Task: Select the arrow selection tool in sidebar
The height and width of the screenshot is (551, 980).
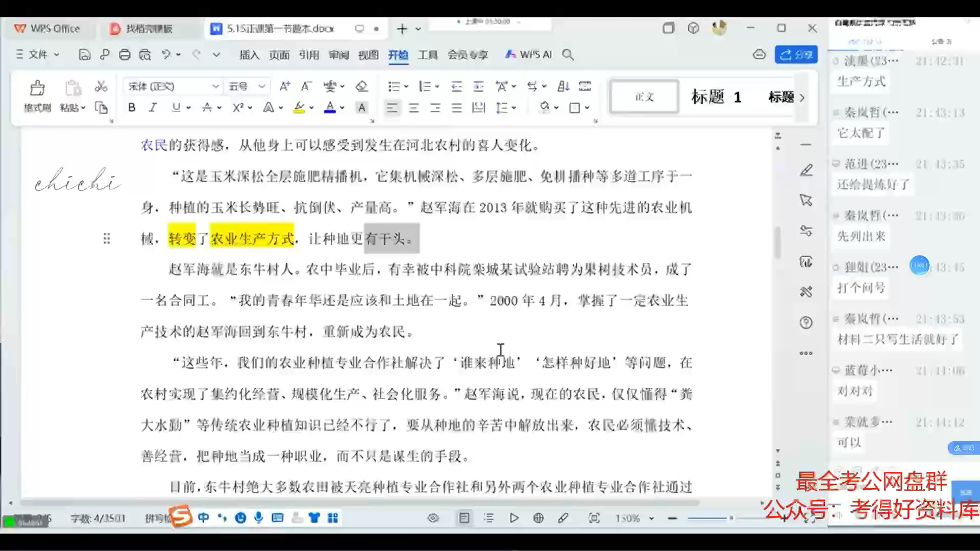Action: (x=806, y=200)
